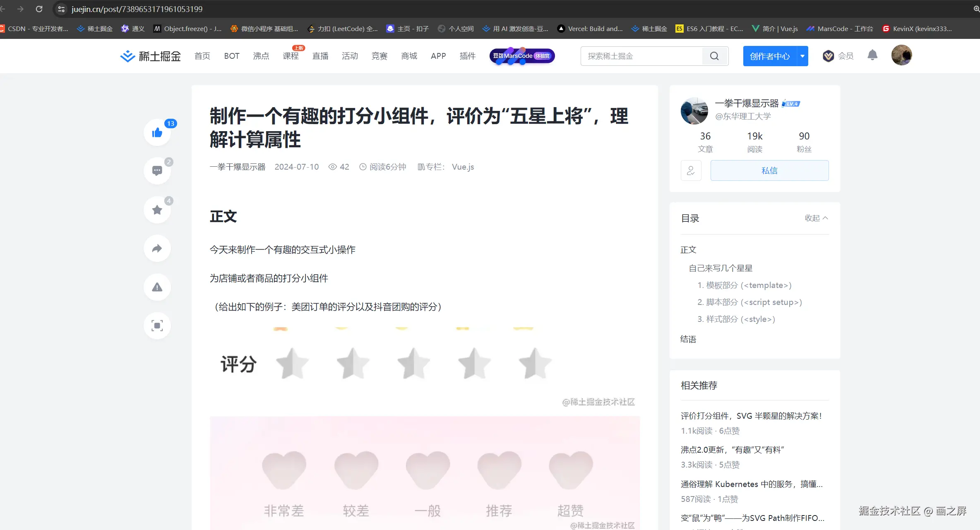Open the Vue.js column link
Viewport: 980px width, 530px height.
(463, 167)
